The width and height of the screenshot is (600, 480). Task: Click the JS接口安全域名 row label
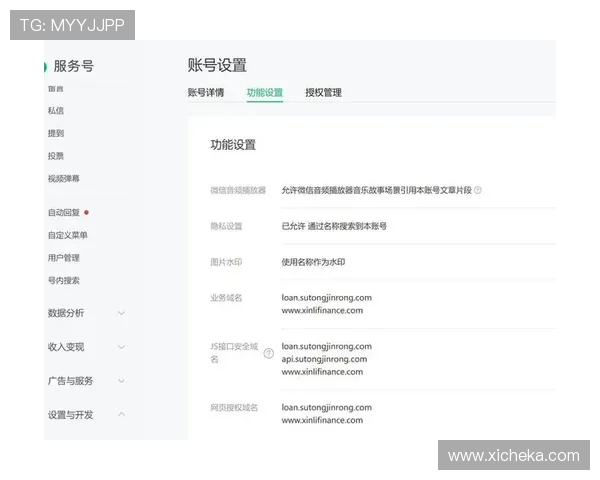coord(234,353)
